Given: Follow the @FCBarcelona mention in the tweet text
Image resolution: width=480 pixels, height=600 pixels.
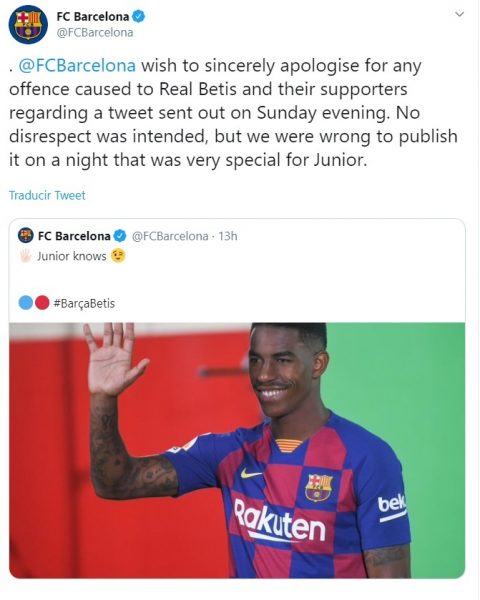Looking at the screenshot, I should point(77,66).
